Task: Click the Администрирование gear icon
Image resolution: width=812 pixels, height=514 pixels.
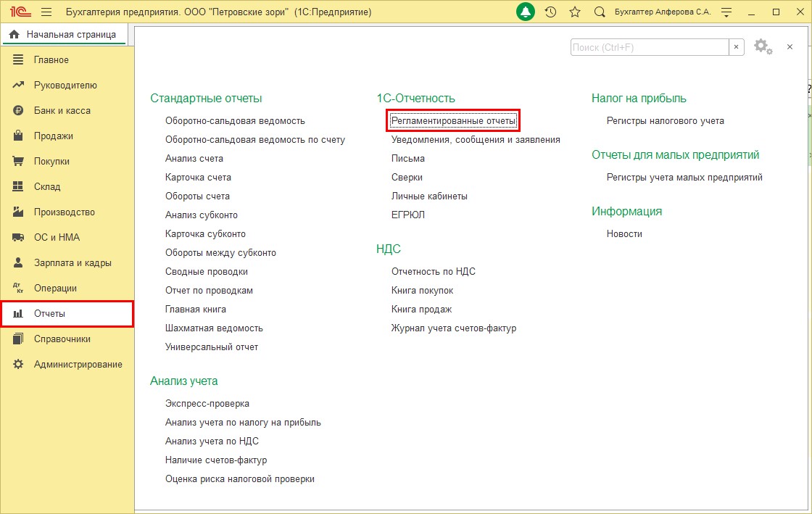Action: tap(18, 364)
